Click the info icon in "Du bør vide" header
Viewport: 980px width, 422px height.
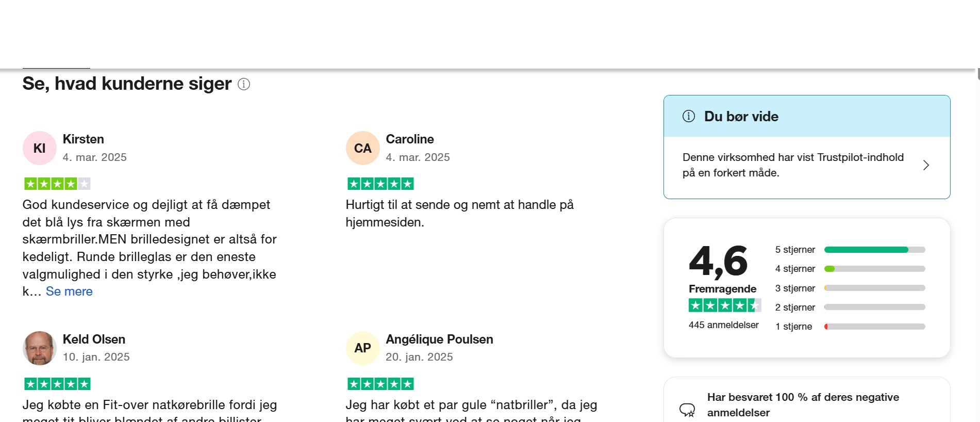(689, 116)
